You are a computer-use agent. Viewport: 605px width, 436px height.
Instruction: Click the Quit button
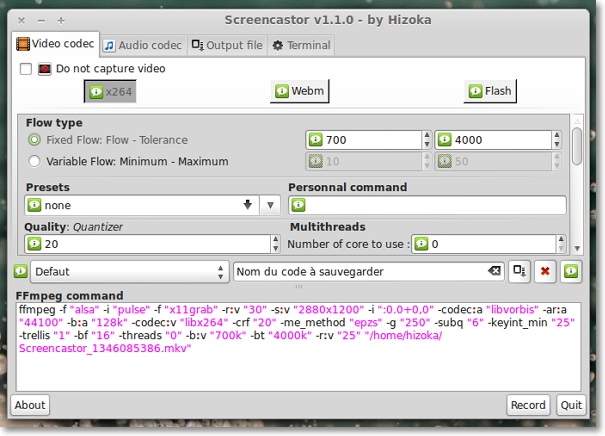point(571,405)
